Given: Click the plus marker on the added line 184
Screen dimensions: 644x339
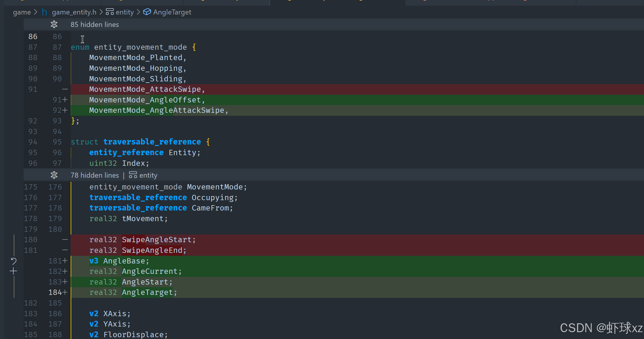Looking at the screenshot, I should (65, 292).
